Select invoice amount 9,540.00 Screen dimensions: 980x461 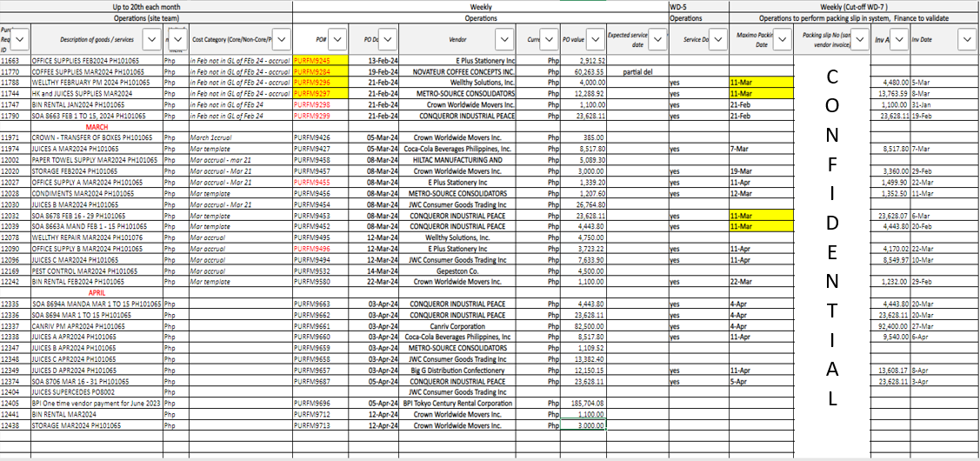click(x=890, y=337)
